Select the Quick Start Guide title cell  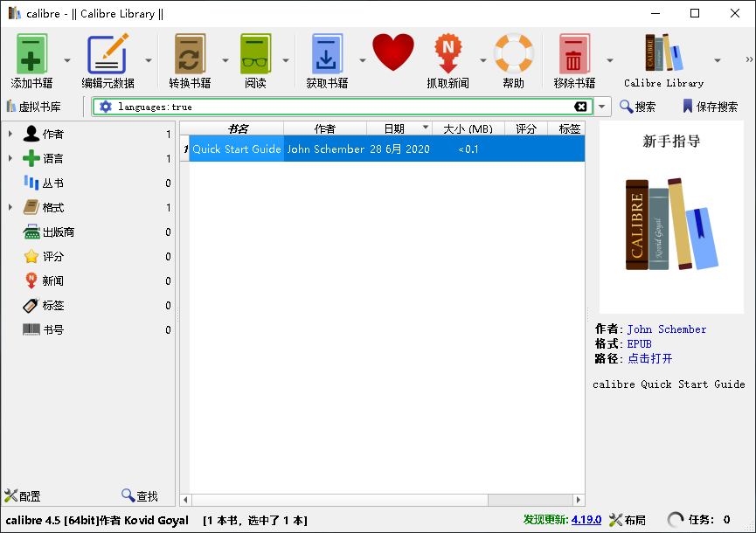coord(237,149)
